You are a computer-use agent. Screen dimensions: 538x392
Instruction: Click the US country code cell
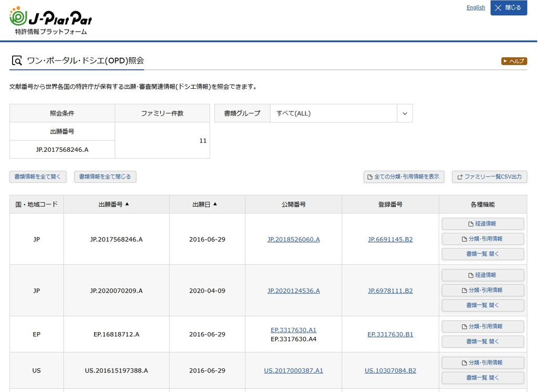[x=37, y=370]
